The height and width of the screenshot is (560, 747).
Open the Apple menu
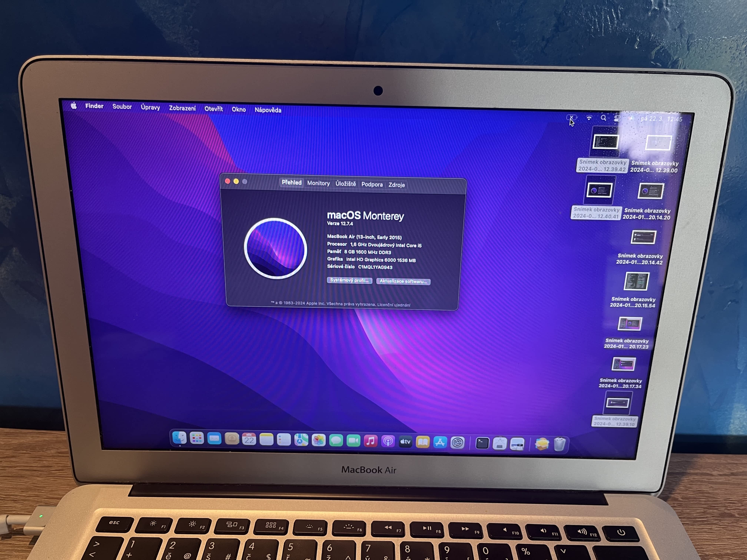(x=74, y=106)
